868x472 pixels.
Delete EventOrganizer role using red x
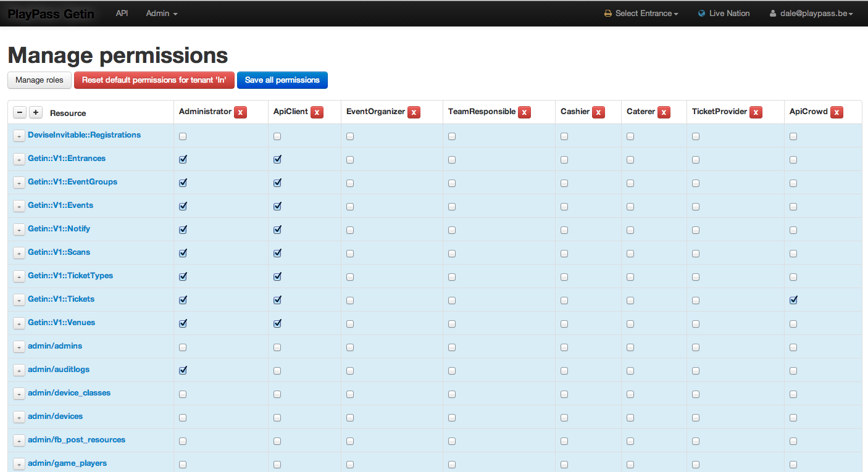414,112
